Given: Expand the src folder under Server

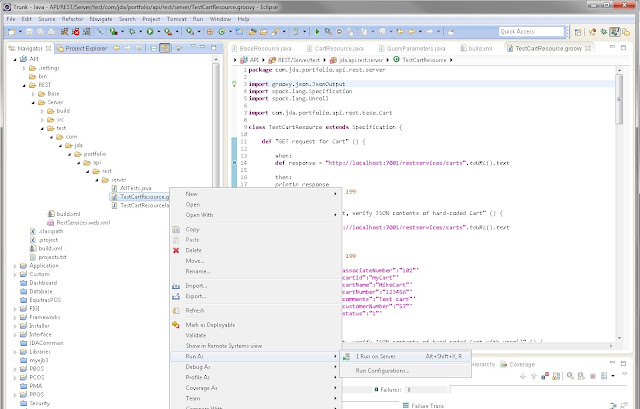Looking at the screenshot, I should [x=42, y=120].
